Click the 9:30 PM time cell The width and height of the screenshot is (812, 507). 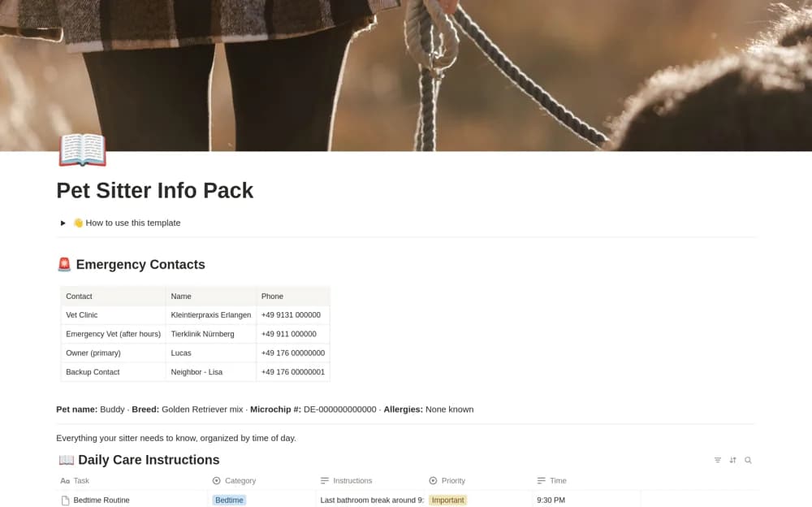[x=586, y=500]
